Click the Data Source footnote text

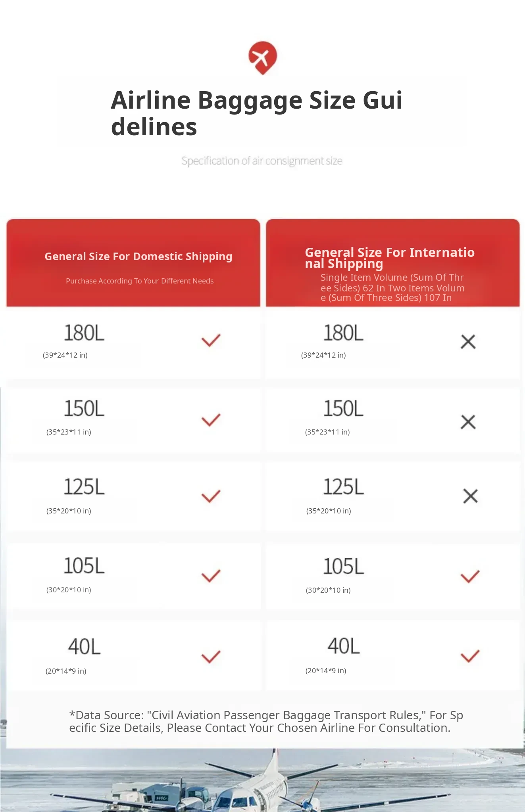(x=266, y=721)
